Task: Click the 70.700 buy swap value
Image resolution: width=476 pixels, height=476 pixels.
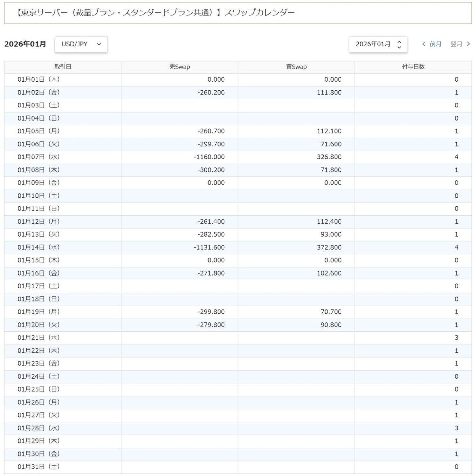Action: tap(331, 312)
